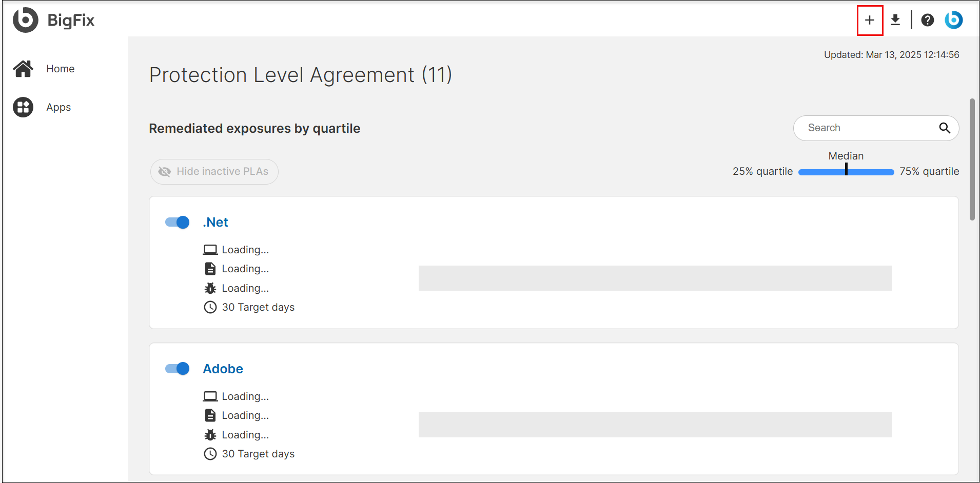This screenshot has width=980, height=483.
Task: Disable the Adobe PLA toggle
Action: 178,369
